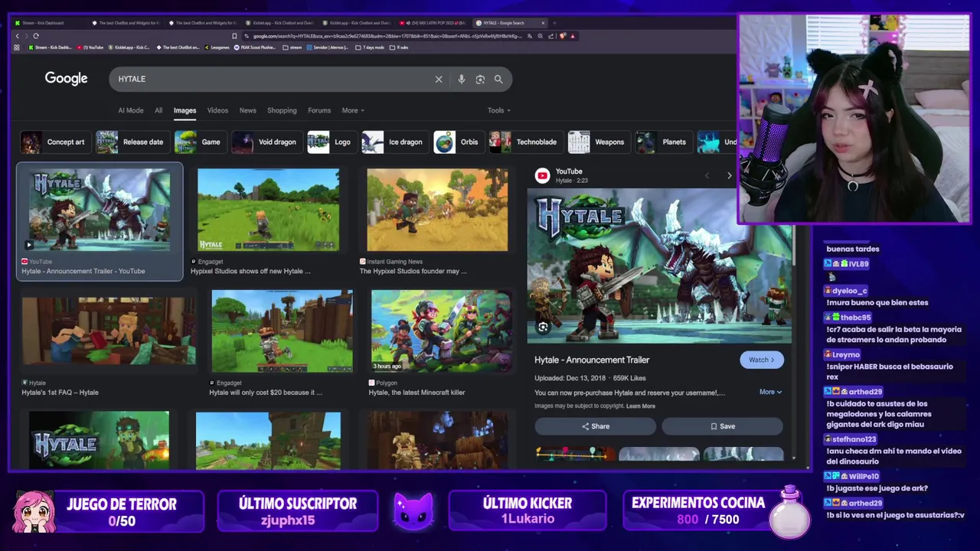Filter by the Release date chip

pos(132,142)
